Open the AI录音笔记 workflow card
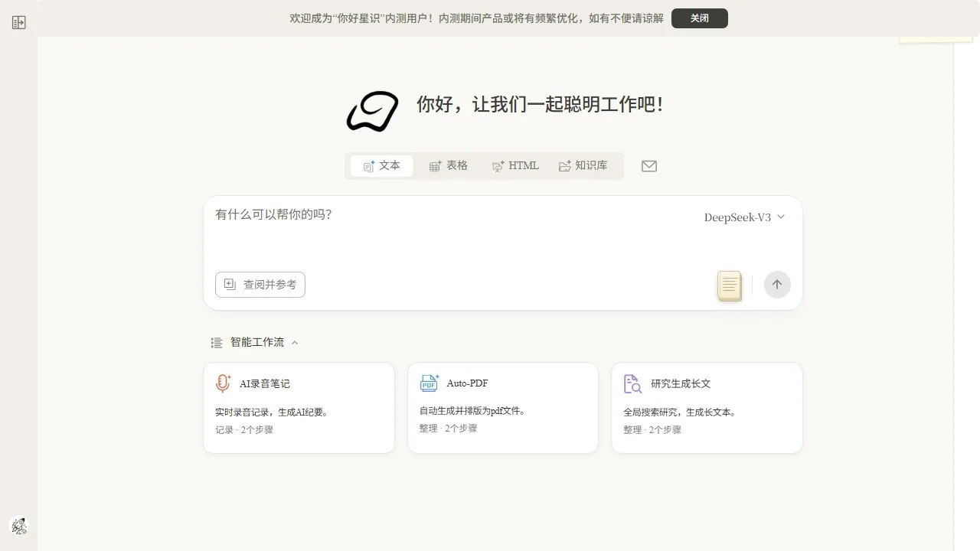The image size is (980, 551). [299, 408]
